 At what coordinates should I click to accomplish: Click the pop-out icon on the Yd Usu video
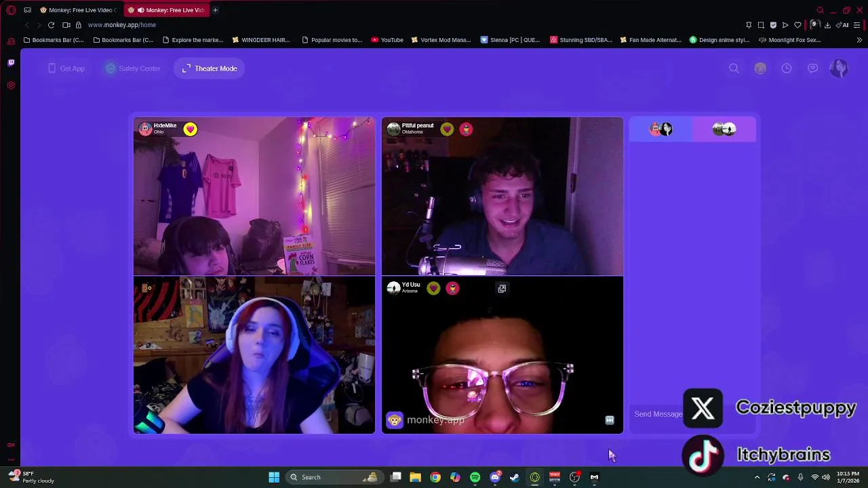(502, 288)
